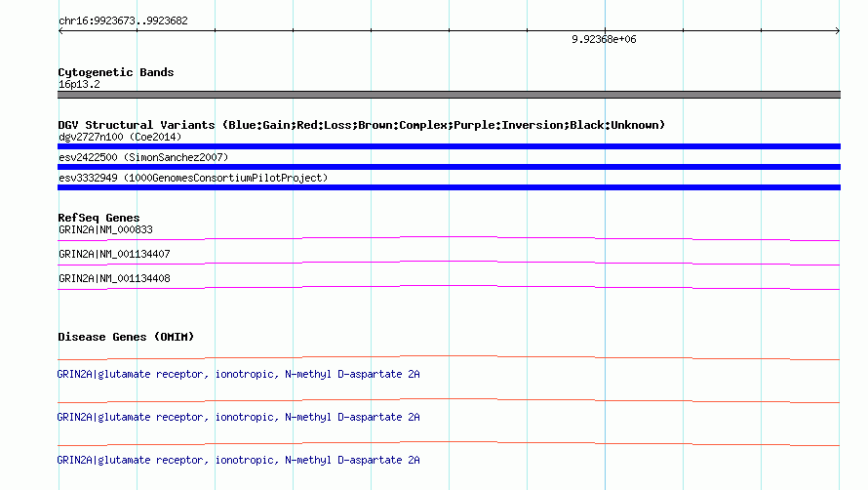The height and width of the screenshot is (490, 868).
Task: Open the third GRIN2A glutamate receptor OMIM link
Action: tap(238, 460)
